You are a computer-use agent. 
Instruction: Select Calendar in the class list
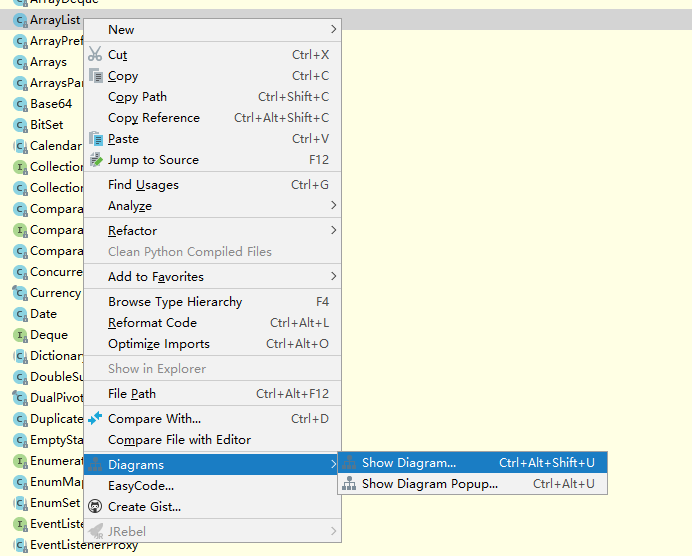tap(56, 146)
